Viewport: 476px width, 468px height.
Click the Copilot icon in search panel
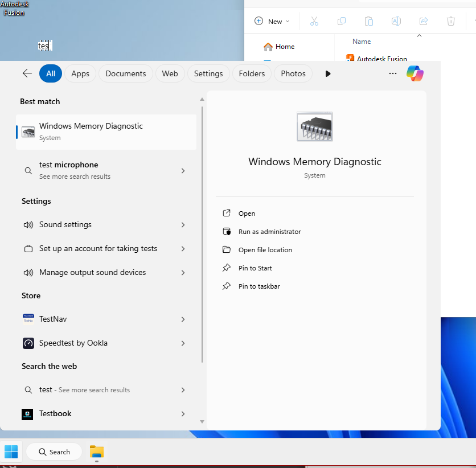415,73
